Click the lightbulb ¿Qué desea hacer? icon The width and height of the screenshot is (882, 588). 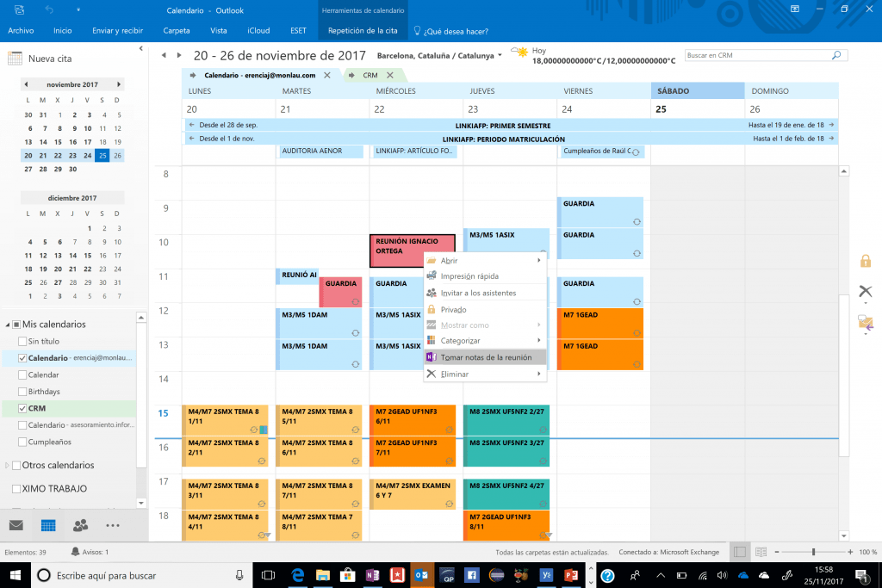click(x=417, y=31)
